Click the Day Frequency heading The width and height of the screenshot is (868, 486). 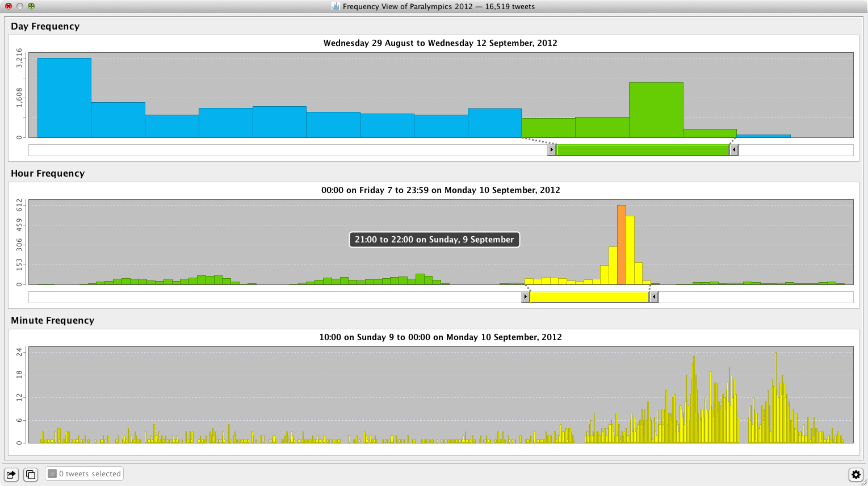45,26
